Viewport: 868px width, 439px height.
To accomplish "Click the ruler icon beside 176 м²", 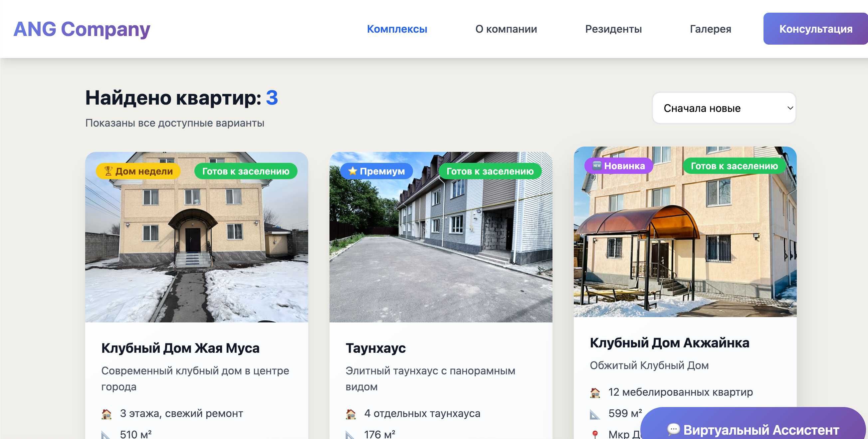I will click(x=351, y=435).
